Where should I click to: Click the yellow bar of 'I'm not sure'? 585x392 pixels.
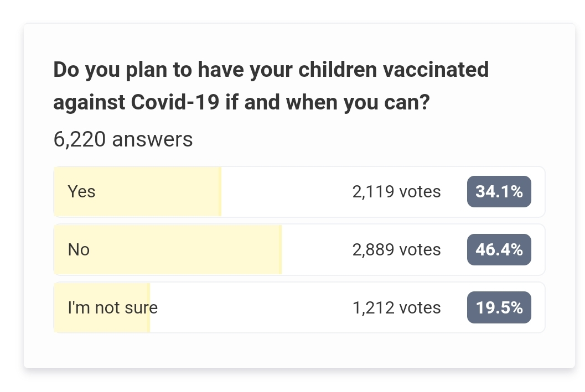(x=102, y=308)
